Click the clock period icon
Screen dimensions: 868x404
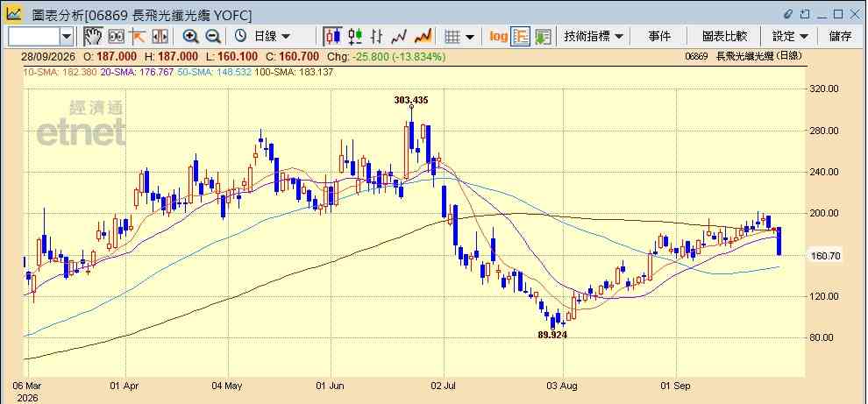coord(240,37)
